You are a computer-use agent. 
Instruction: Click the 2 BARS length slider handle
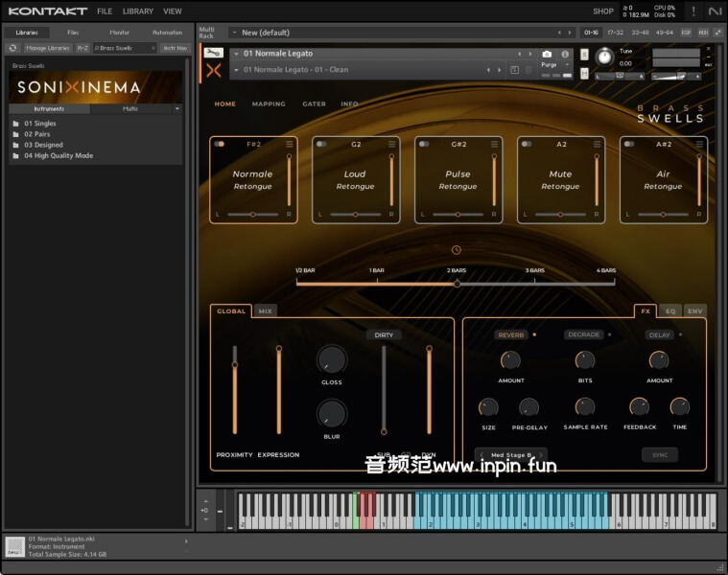coord(457,284)
